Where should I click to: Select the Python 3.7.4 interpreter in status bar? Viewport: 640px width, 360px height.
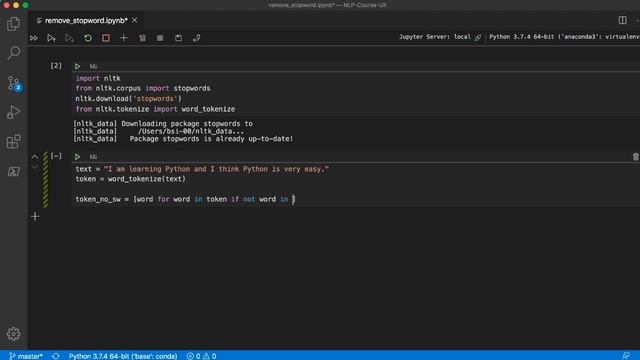[x=123, y=356]
